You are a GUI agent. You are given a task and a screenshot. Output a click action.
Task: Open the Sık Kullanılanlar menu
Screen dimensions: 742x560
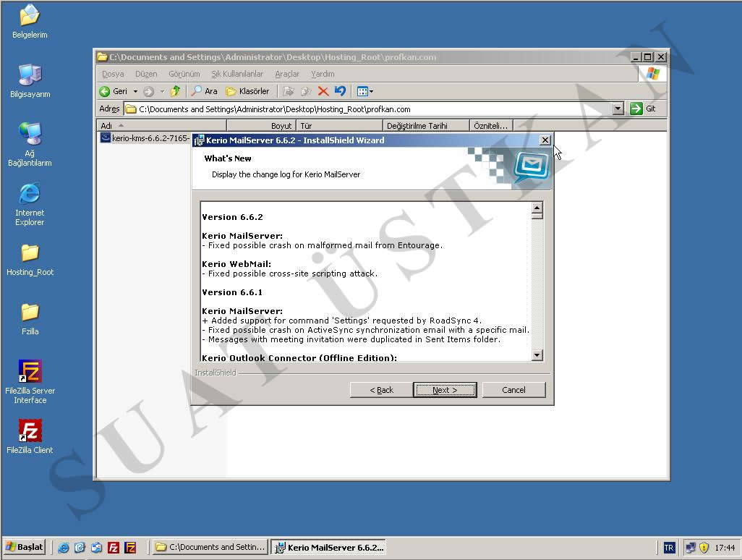[237, 74]
